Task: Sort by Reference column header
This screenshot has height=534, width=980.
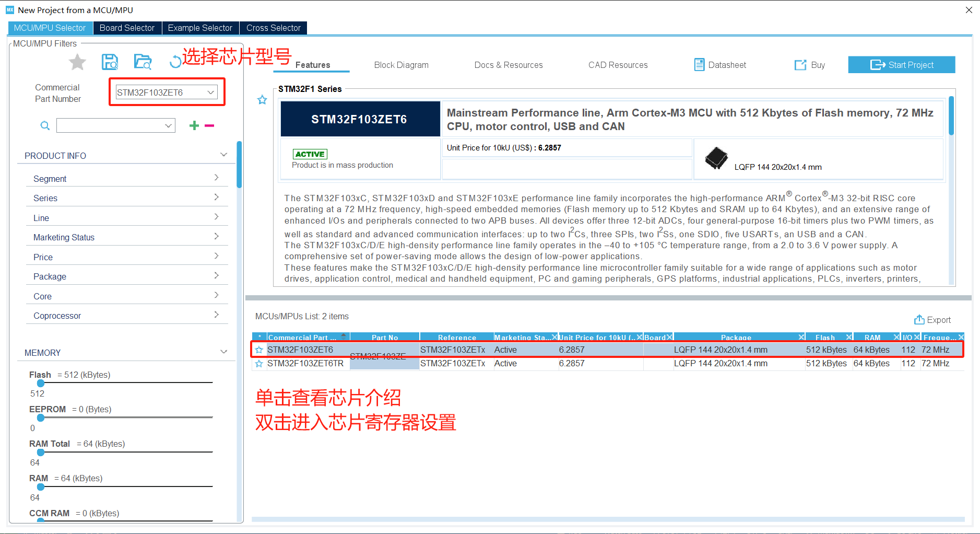Action: tap(457, 337)
